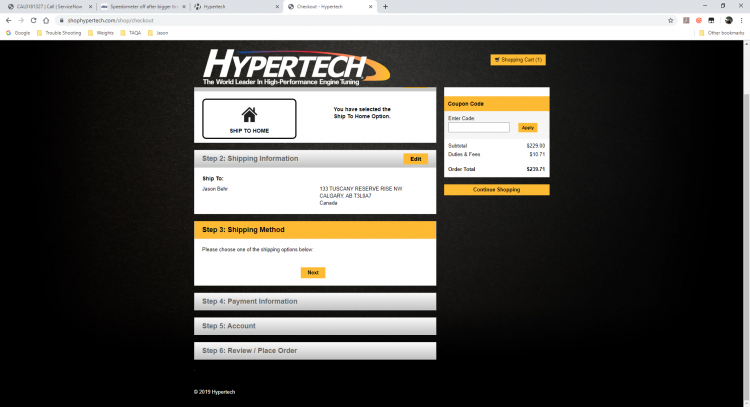
Task: Click the browser back arrow
Action: [8, 21]
